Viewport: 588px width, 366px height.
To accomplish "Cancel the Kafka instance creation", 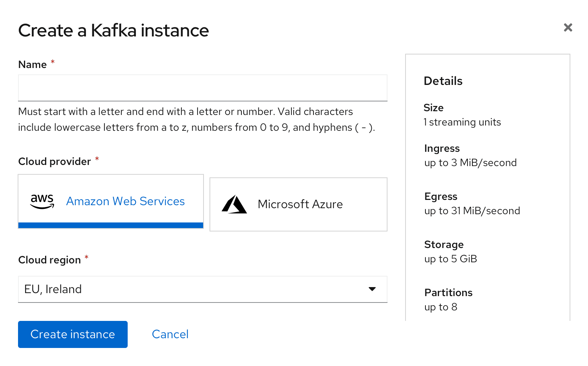I will [x=170, y=334].
